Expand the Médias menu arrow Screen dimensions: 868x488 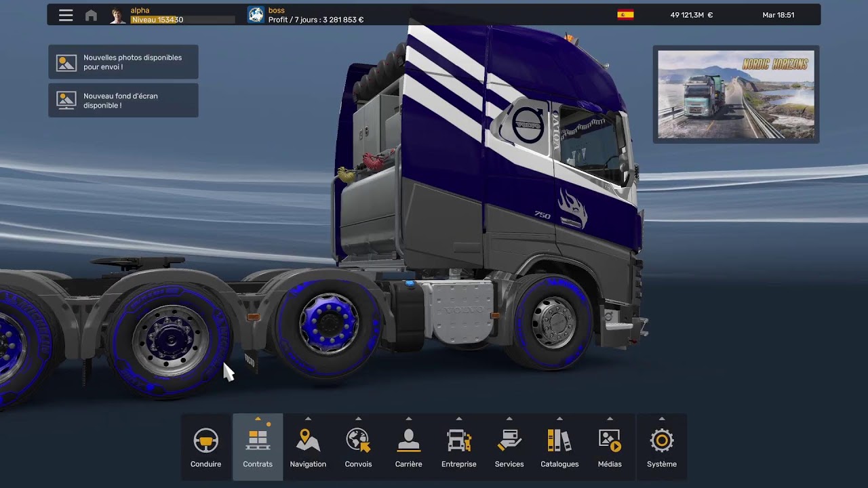(610, 418)
